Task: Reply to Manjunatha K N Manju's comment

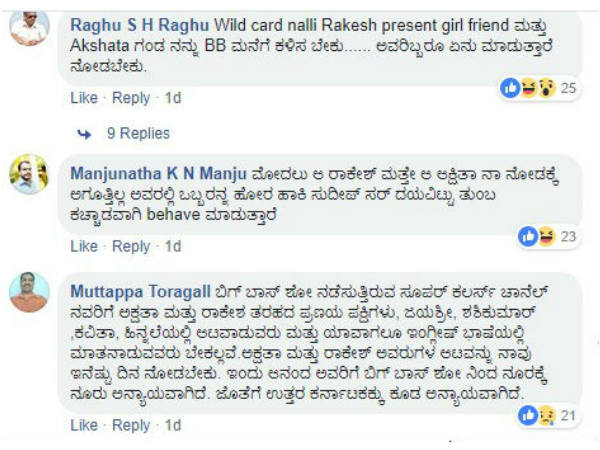Action: 131,246
